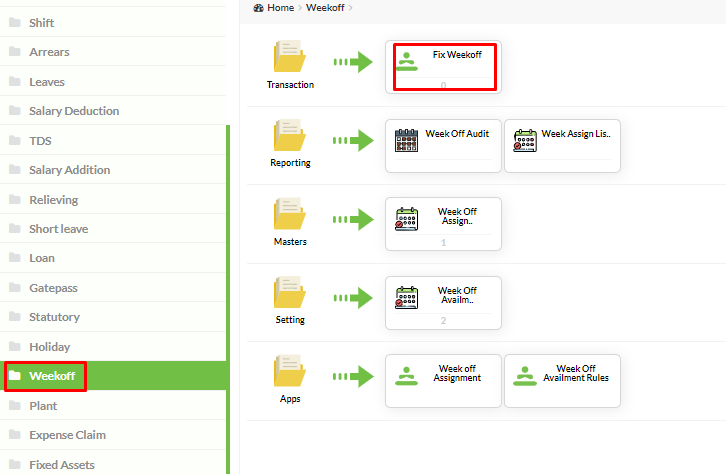
Task: Open the Week Assign Lis.. report tile
Action: [562, 146]
